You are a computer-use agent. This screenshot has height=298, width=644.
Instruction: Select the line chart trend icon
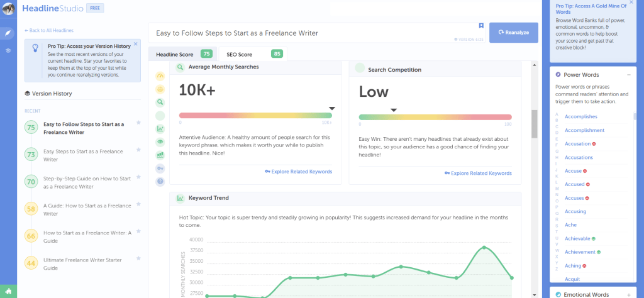pyautogui.click(x=160, y=129)
